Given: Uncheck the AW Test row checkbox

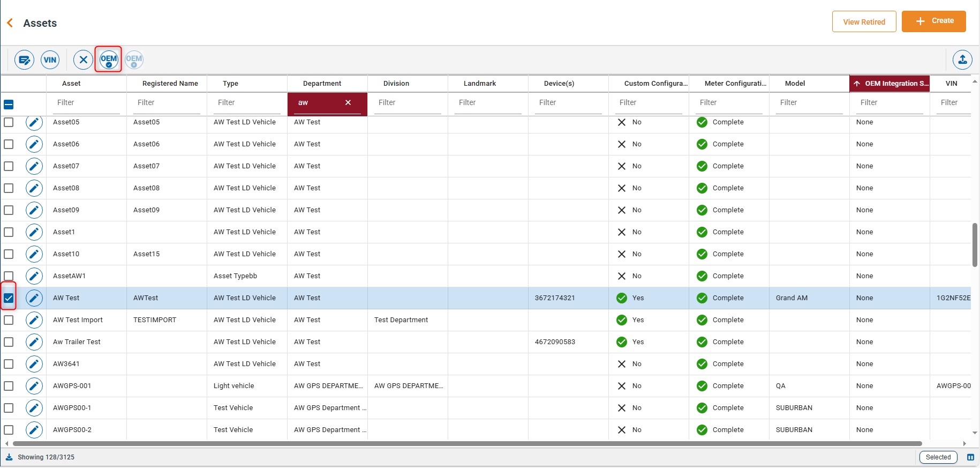Looking at the screenshot, I should [x=9, y=298].
